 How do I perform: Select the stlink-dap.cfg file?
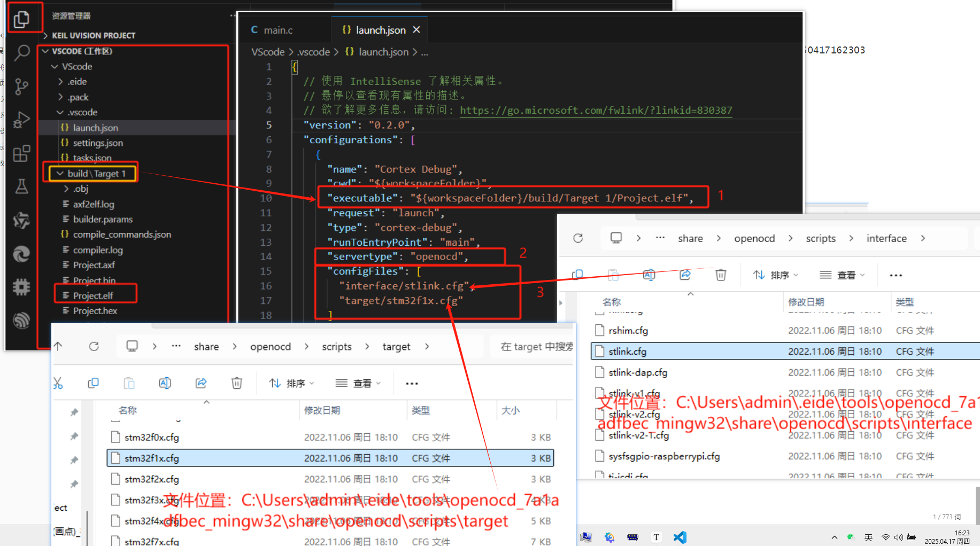(638, 372)
